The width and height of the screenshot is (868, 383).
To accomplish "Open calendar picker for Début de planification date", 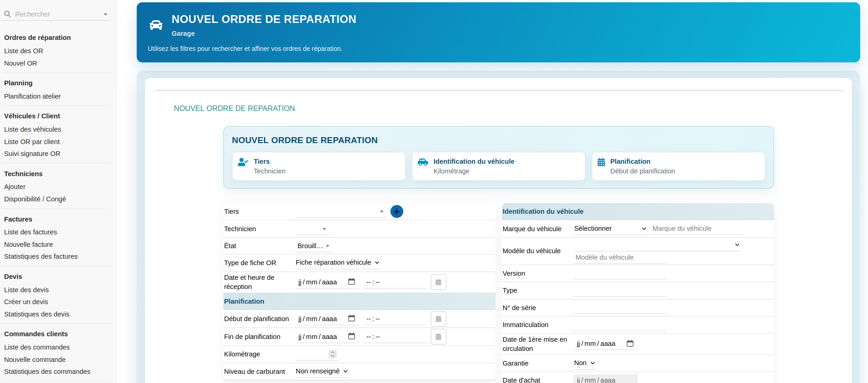I will click(351, 318).
